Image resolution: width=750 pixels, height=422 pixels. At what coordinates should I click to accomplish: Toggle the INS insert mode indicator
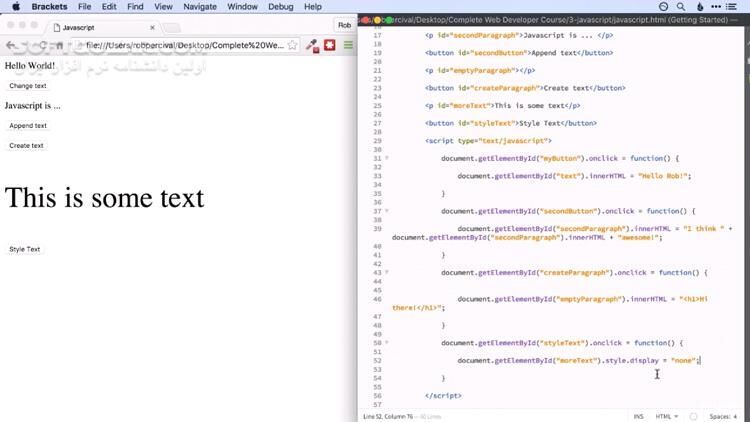[639, 416]
